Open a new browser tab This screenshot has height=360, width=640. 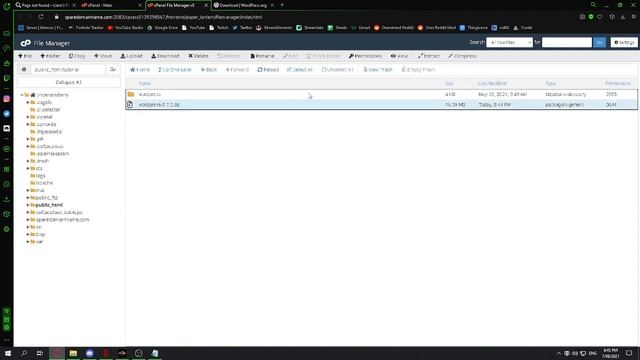coord(282,5)
